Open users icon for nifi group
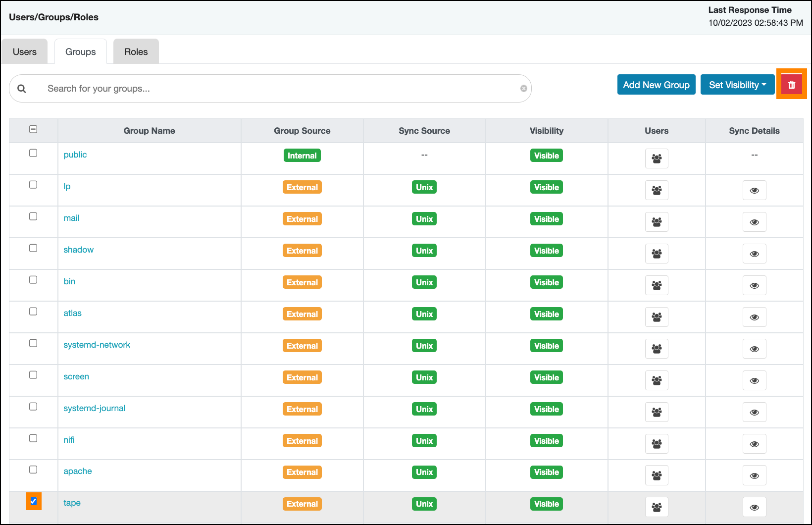 coord(657,444)
